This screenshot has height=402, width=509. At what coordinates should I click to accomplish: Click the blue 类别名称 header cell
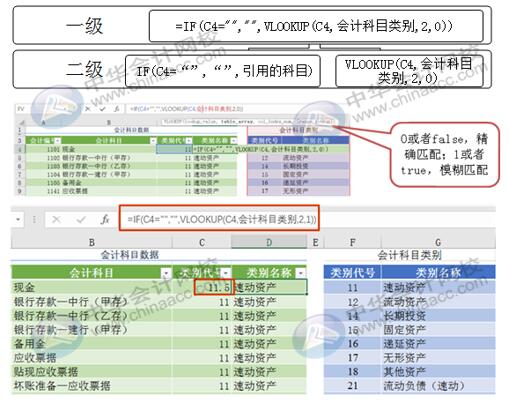(x=438, y=273)
